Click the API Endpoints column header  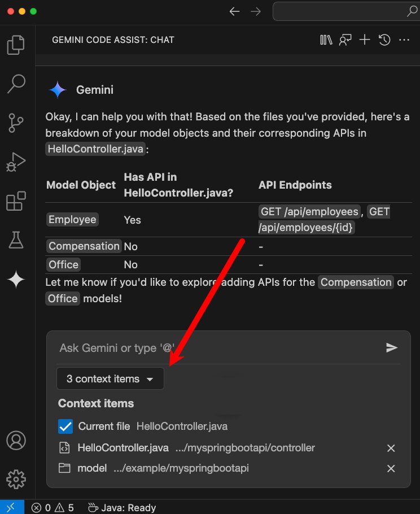point(295,185)
